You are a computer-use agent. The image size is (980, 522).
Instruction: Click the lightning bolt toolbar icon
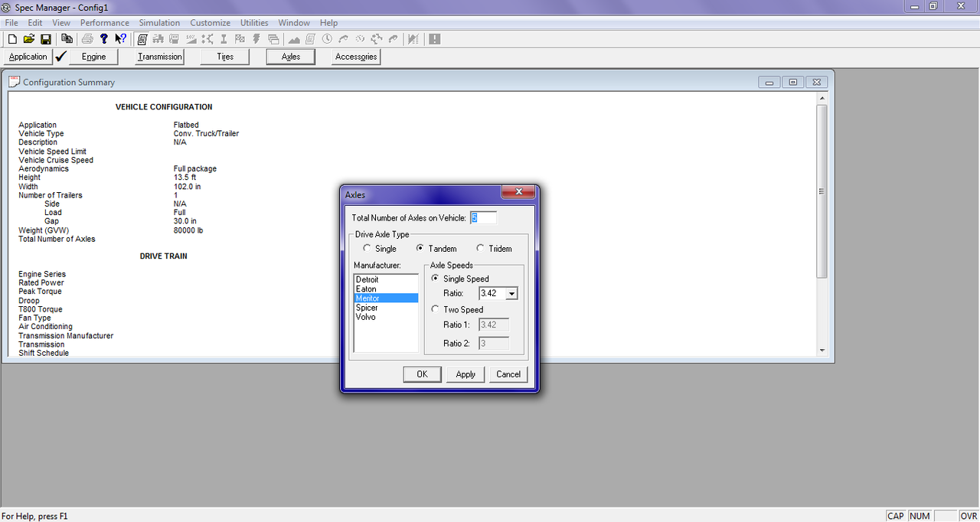[256, 39]
